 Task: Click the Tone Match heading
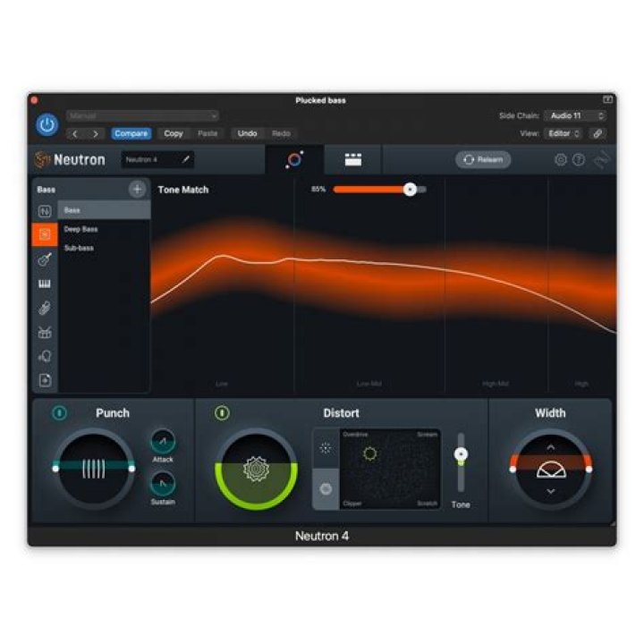point(183,190)
